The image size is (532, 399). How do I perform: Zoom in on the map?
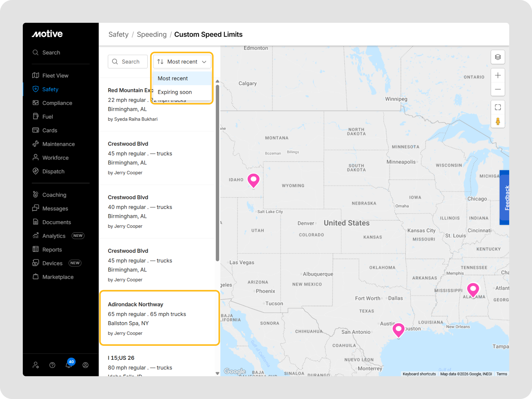(x=498, y=75)
